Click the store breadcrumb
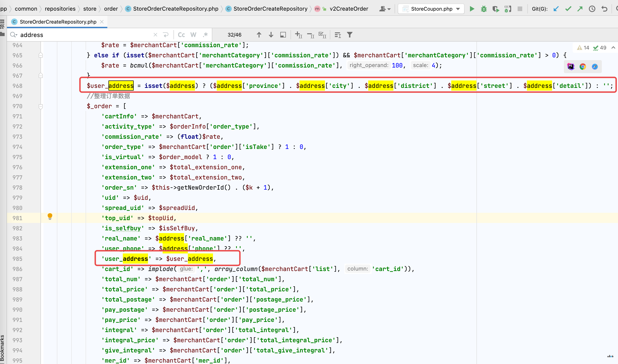Screen dimensions: 618x364 coord(90,9)
